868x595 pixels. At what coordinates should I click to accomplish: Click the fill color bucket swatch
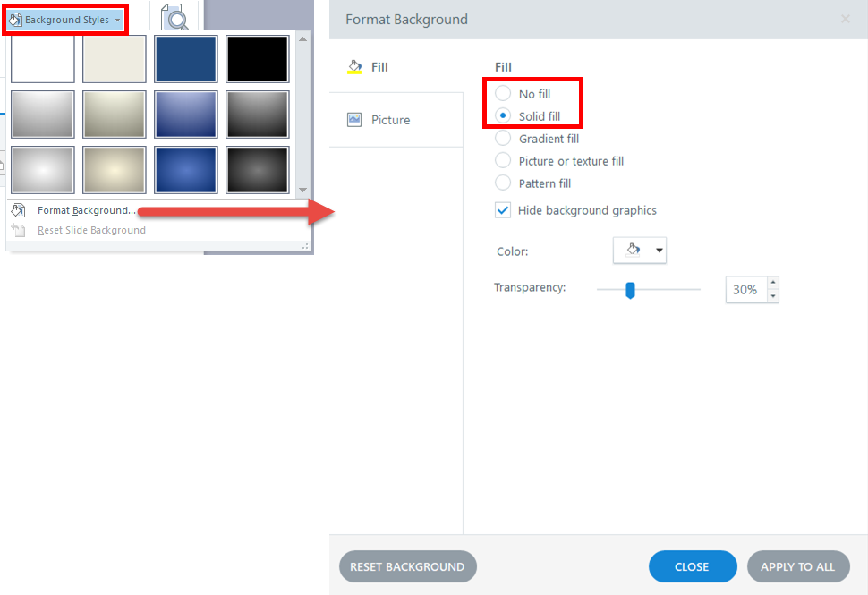[x=634, y=251]
